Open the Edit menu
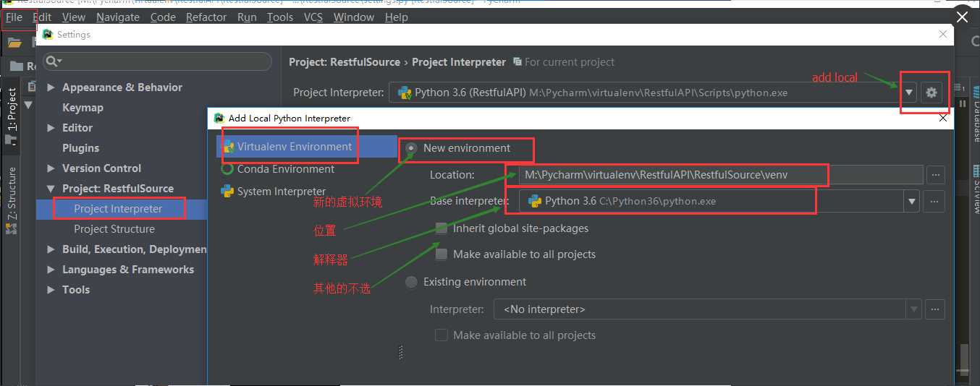 [42, 17]
